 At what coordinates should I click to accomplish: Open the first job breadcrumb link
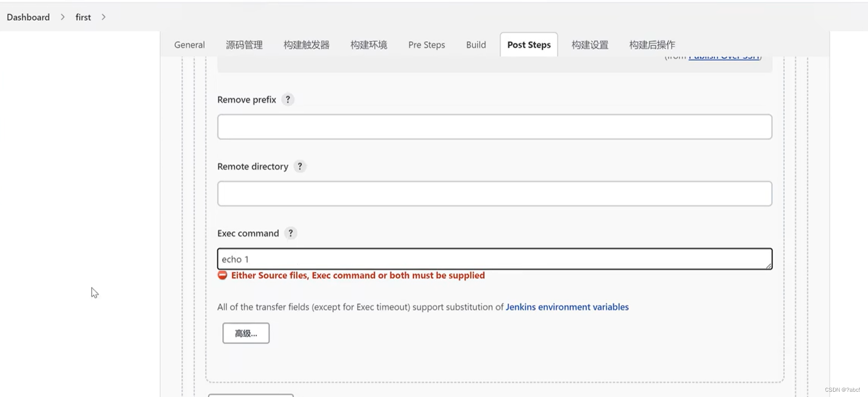[x=83, y=17]
